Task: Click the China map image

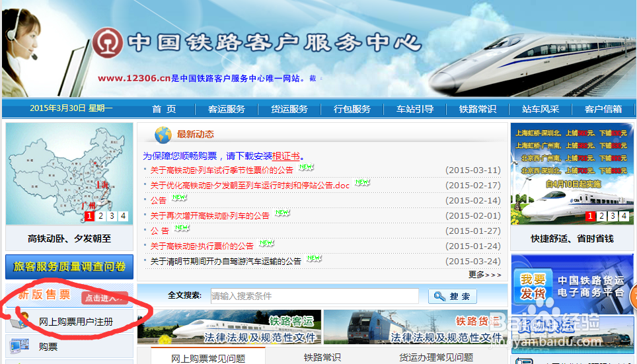Action: [69, 174]
